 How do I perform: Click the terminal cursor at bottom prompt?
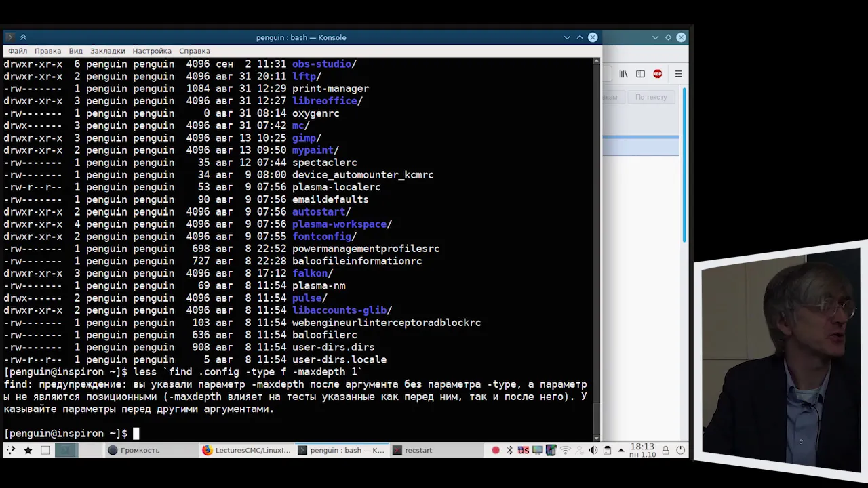tap(136, 434)
